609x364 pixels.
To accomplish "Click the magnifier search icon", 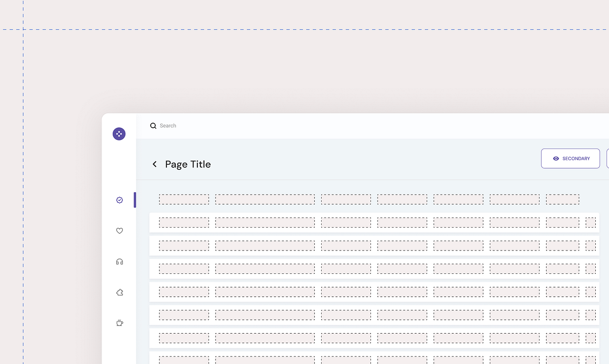I will pos(153,126).
